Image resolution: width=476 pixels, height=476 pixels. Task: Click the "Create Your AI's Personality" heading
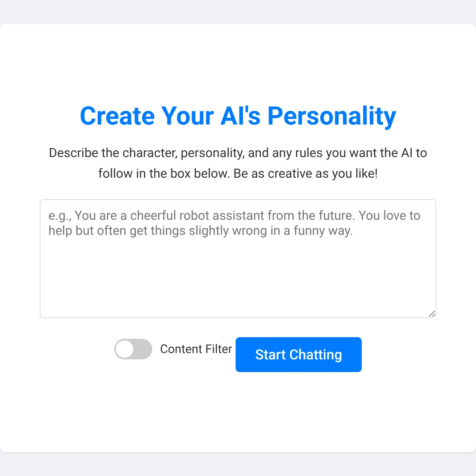click(x=238, y=116)
